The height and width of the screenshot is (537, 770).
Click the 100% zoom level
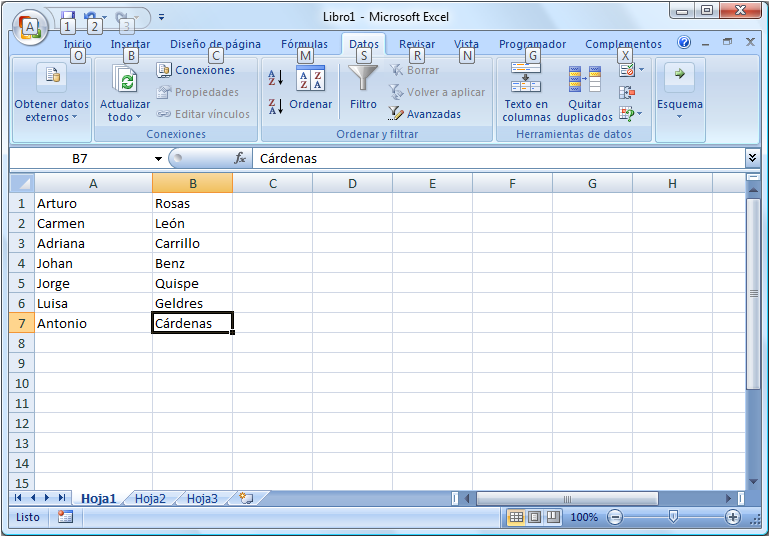[x=584, y=517]
